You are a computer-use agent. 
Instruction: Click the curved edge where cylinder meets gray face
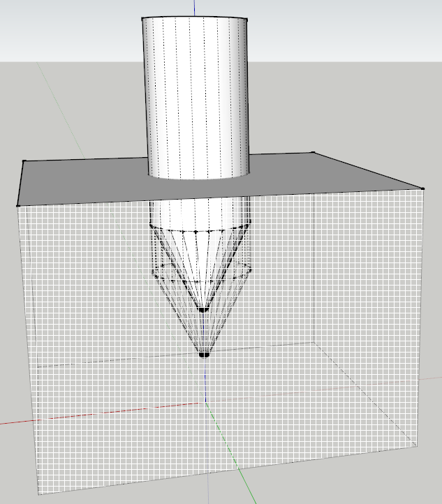199,178
